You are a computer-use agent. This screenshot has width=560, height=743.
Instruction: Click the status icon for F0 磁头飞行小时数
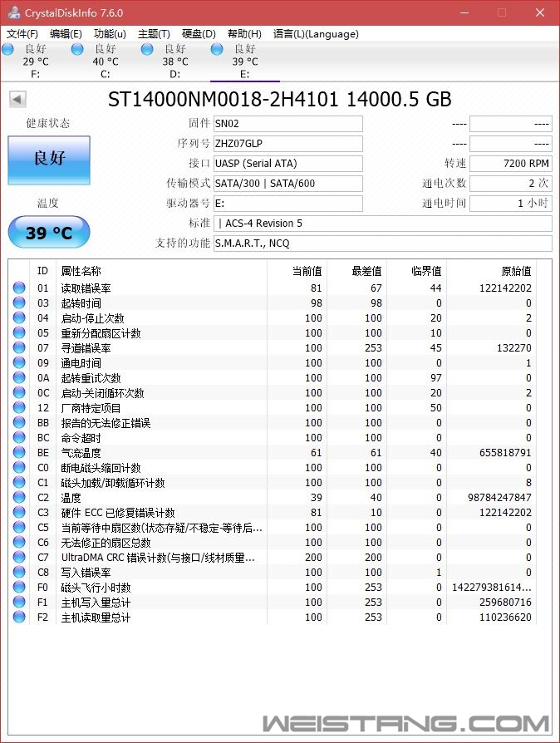point(19,587)
